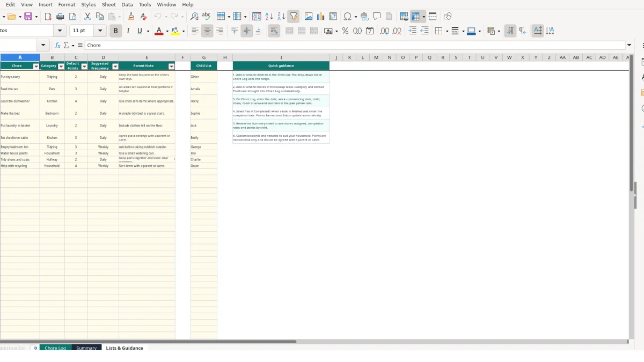The height and width of the screenshot is (362, 644).
Task: Click the Insert Comment icon
Action: pyautogui.click(x=377, y=17)
